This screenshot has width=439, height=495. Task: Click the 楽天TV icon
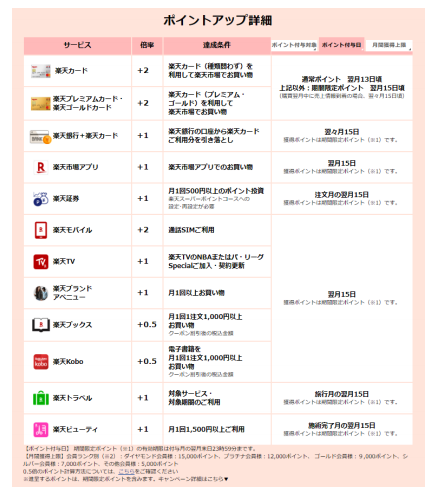point(41,262)
